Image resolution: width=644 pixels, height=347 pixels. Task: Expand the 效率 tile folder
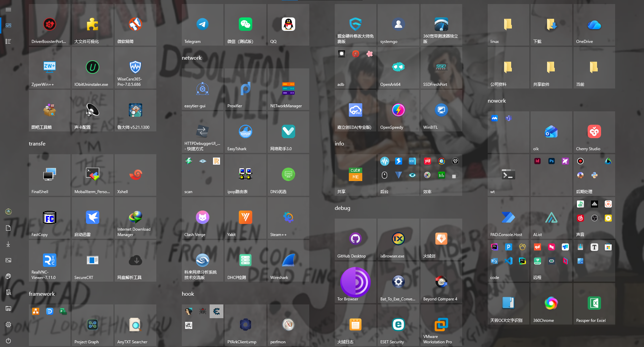[x=441, y=175]
